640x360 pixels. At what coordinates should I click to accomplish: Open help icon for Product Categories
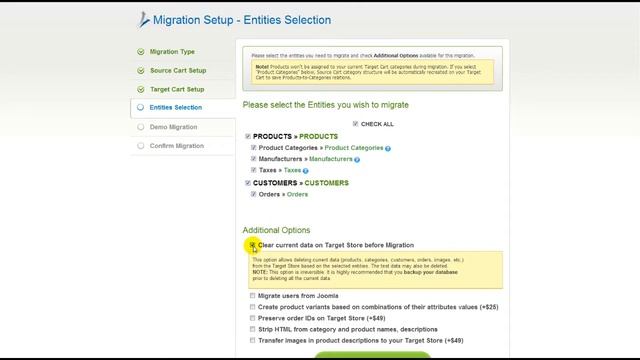[x=388, y=149]
